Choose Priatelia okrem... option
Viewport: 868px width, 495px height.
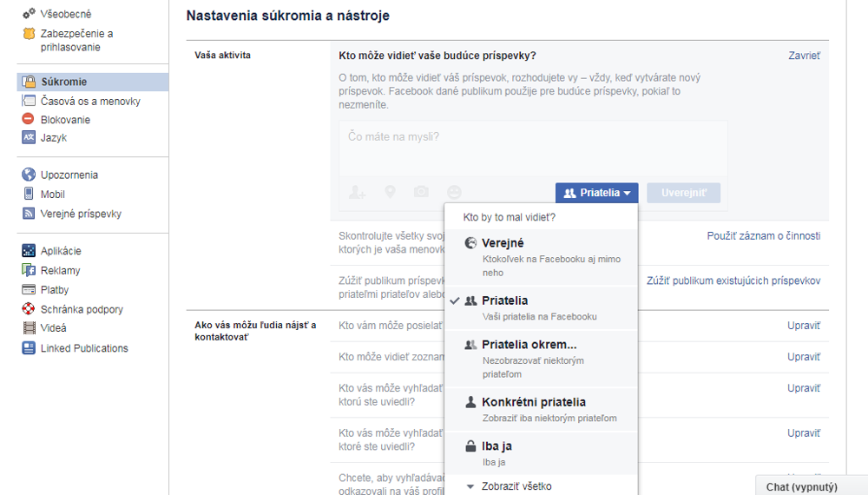click(x=542, y=359)
